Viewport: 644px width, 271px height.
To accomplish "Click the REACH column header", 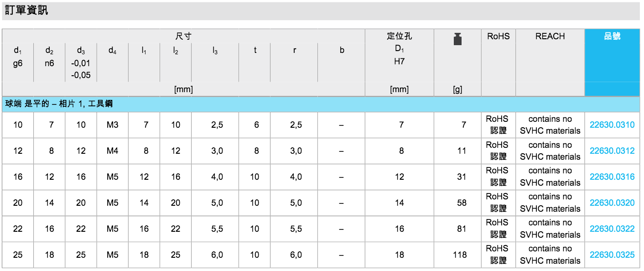I will tap(550, 36).
